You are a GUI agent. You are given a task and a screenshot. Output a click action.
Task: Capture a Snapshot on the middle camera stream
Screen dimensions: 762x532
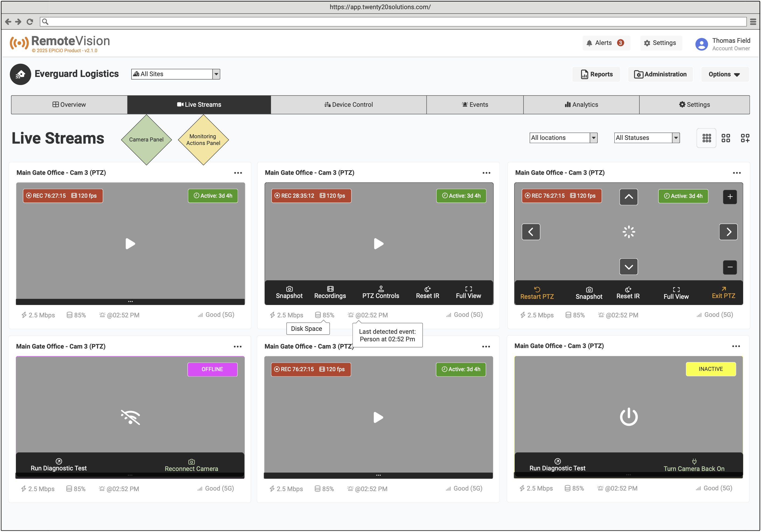click(x=289, y=293)
